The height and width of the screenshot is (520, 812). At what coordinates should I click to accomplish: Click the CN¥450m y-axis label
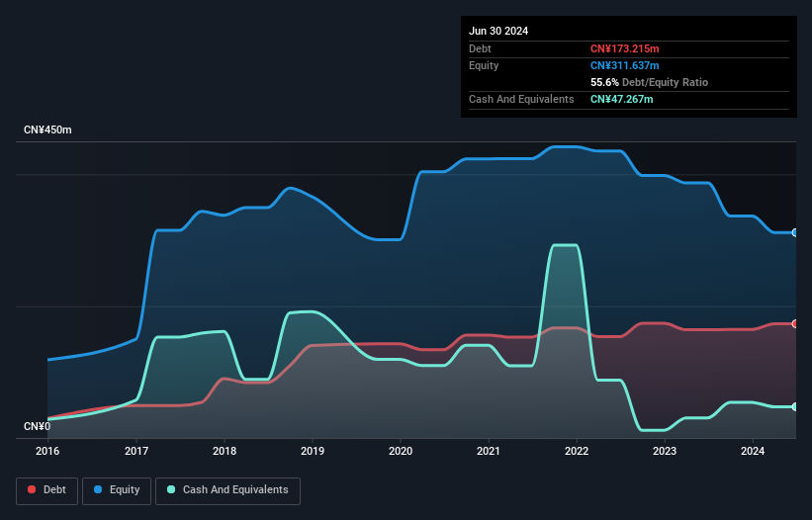[x=47, y=130]
